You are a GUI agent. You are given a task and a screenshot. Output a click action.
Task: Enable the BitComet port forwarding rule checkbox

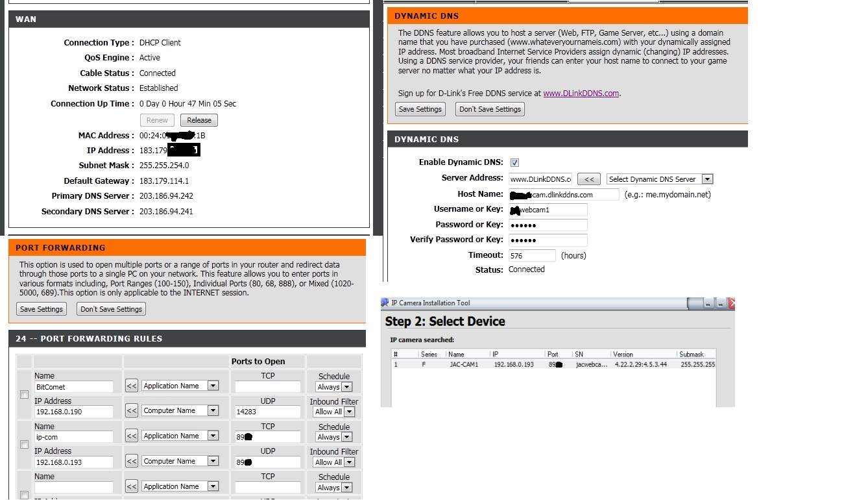point(24,394)
